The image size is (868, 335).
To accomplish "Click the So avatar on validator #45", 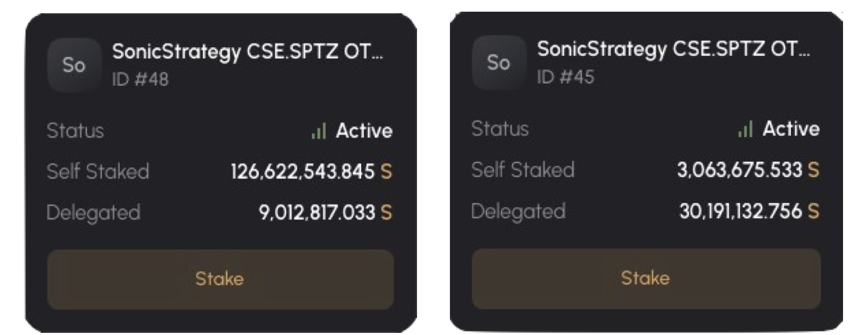I will coord(498,63).
